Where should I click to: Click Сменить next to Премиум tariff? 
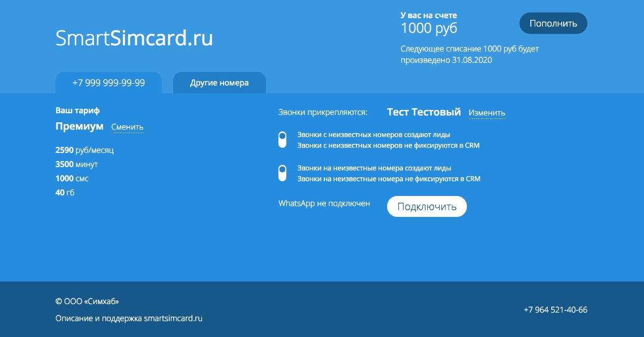(127, 127)
